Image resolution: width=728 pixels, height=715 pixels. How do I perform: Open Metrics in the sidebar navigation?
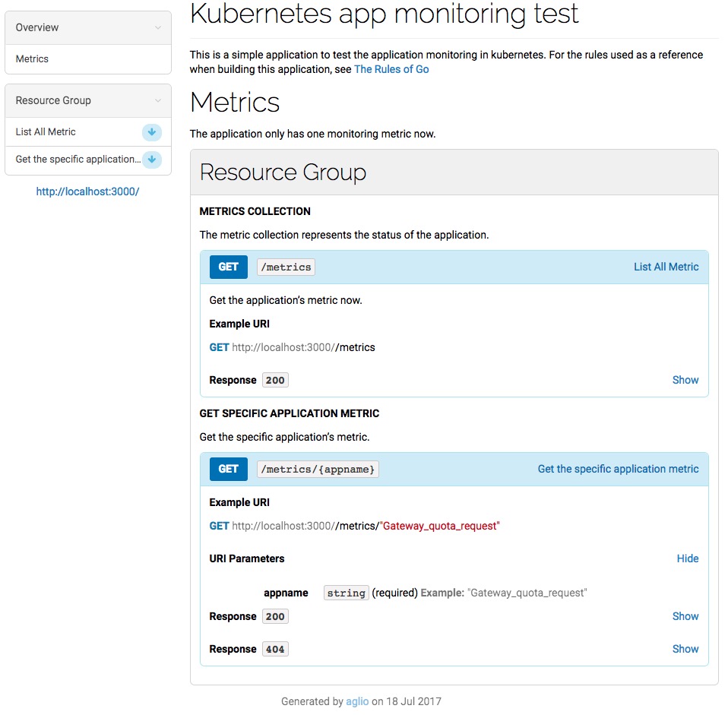[32, 59]
